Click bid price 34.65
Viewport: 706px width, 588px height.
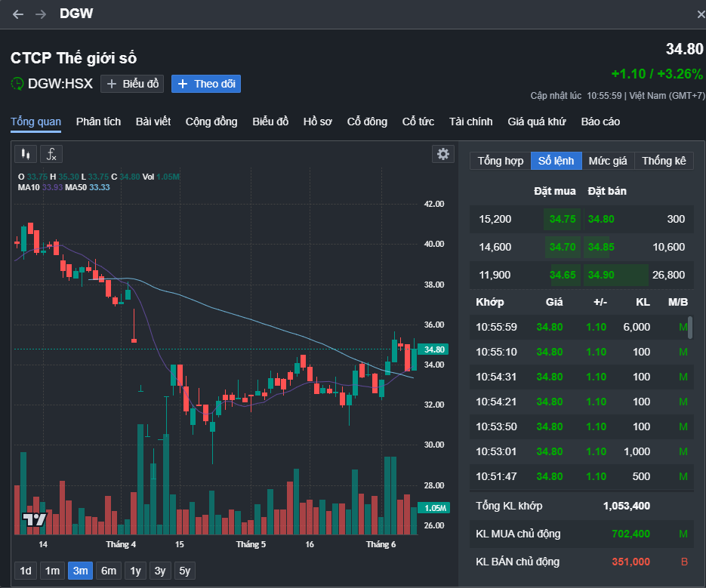click(563, 275)
